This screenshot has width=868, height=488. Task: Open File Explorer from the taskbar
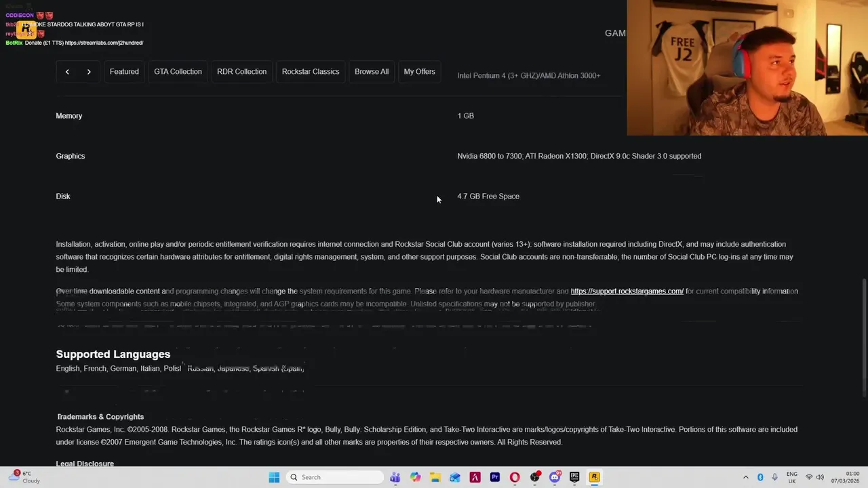(x=435, y=477)
